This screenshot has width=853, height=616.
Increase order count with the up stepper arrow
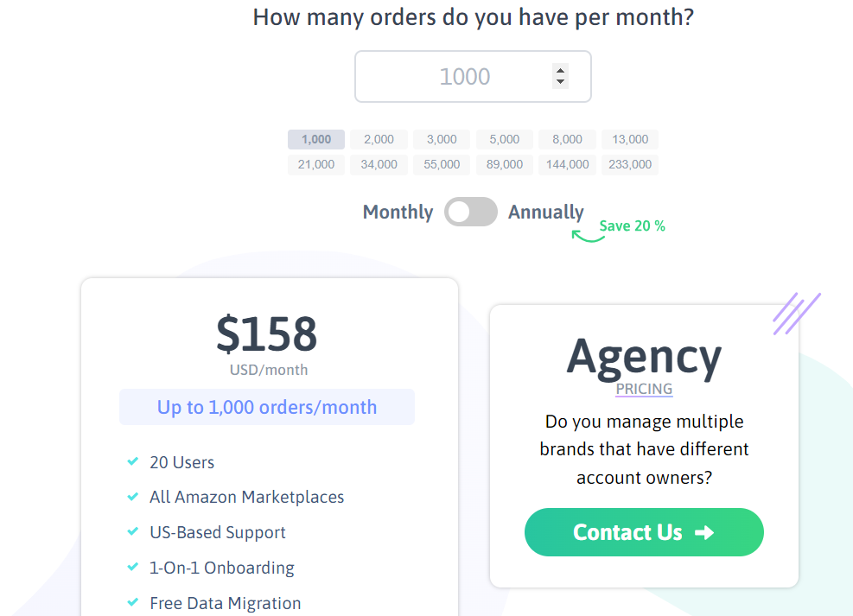pos(560,71)
